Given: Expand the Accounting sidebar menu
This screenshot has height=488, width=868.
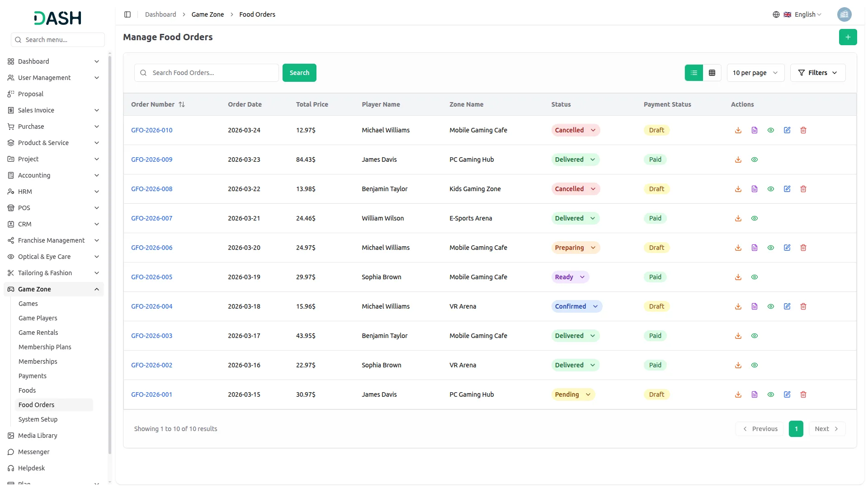Looking at the screenshot, I should coord(53,175).
